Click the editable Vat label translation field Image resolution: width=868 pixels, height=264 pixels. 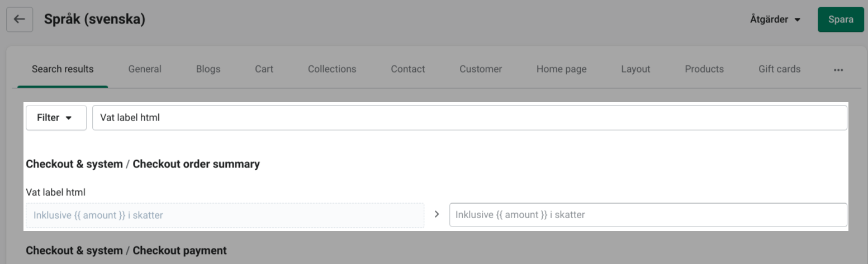648,215
